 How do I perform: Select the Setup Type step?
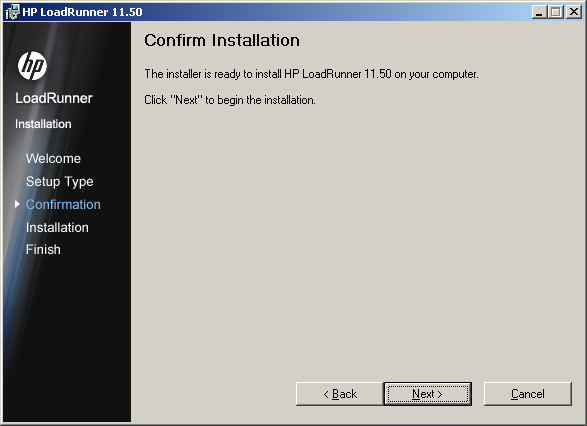[60, 182]
